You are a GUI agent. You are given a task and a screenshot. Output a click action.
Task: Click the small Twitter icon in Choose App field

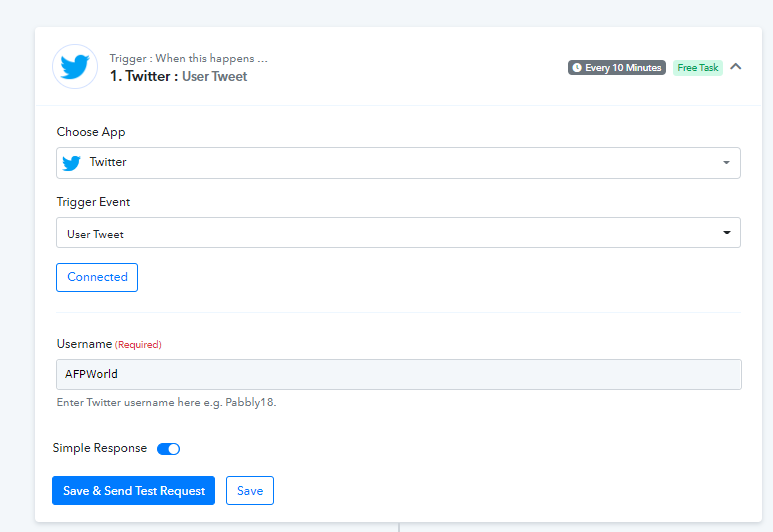pos(71,163)
